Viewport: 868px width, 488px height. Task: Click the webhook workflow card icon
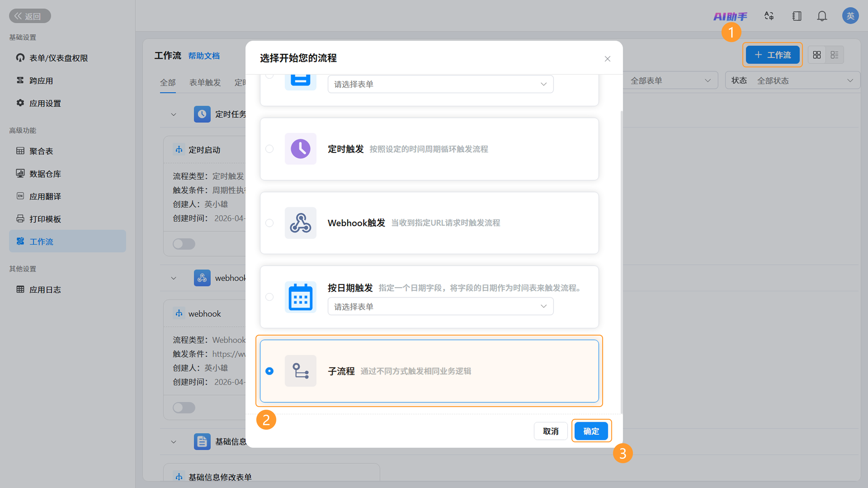pos(179,313)
